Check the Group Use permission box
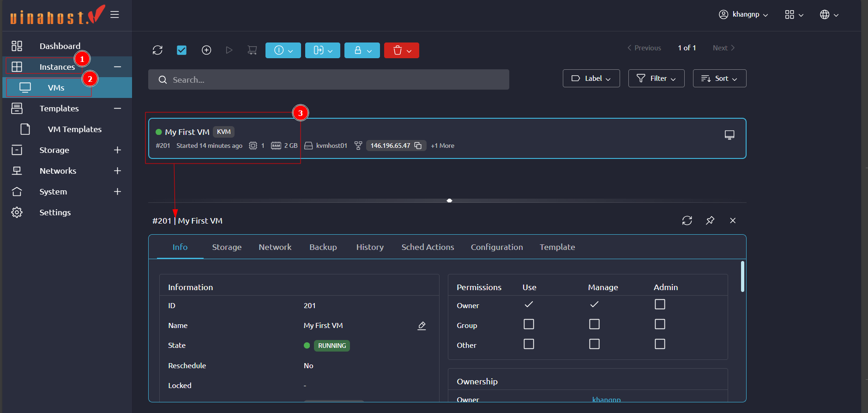Image resolution: width=868 pixels, height=413 pixels. [x=529, y=324]
